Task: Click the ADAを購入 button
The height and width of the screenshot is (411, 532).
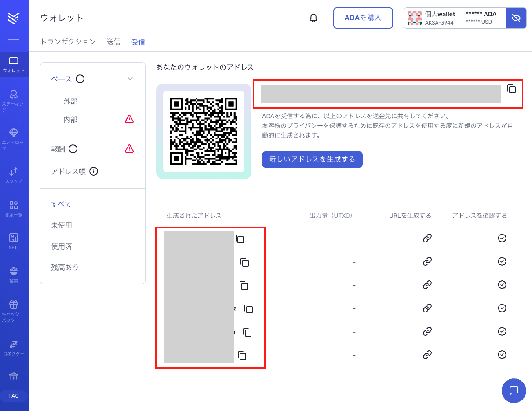Action: click(363, 18)
